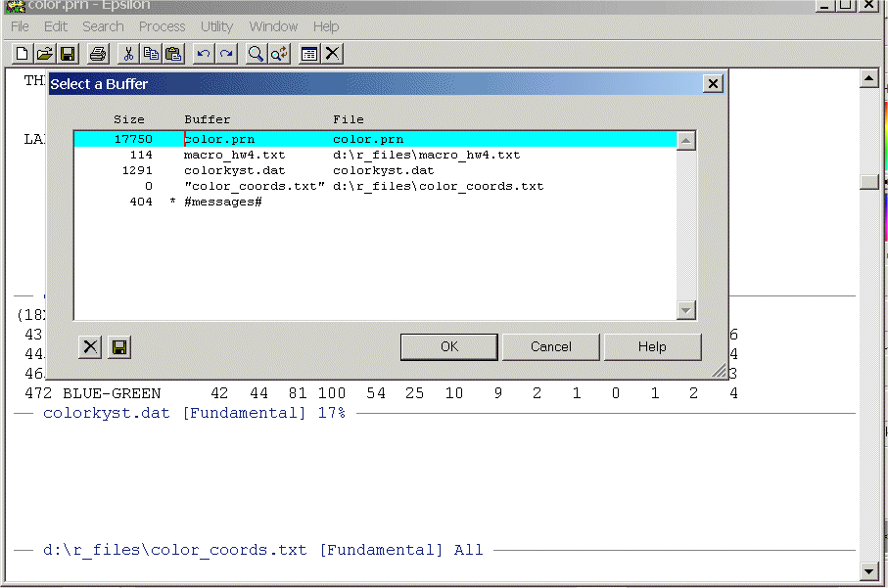Click the Cut scissors icon

point(128,53)
